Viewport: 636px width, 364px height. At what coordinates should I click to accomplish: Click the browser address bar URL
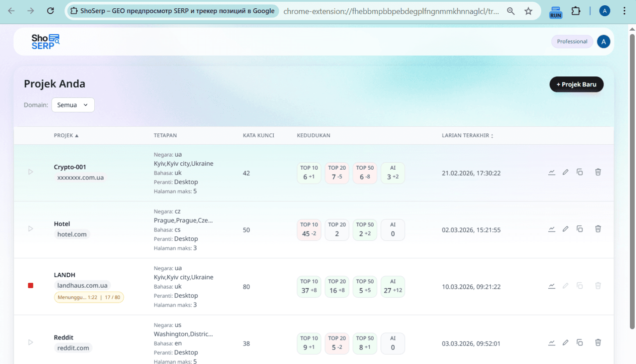(391, 11)
